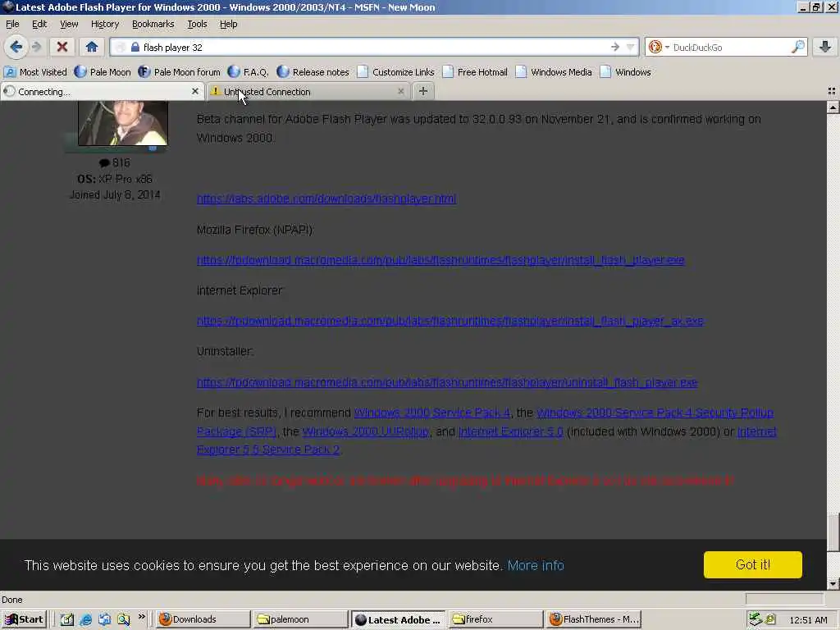Open the Tools menu
Viewport: 840px width, 630px height.
click(197, 24)
